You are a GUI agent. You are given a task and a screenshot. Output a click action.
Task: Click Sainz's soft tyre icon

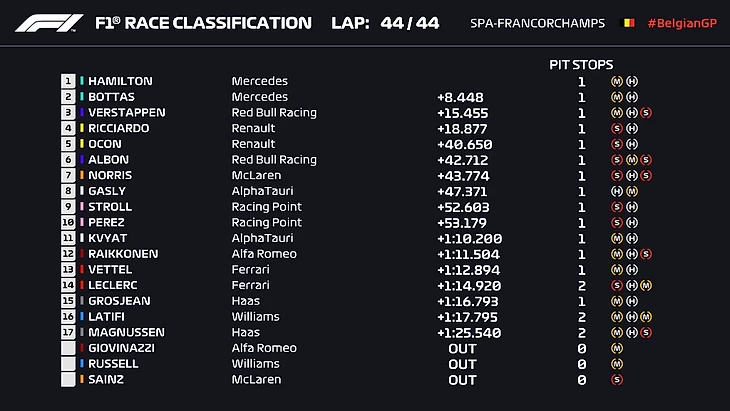617,380
